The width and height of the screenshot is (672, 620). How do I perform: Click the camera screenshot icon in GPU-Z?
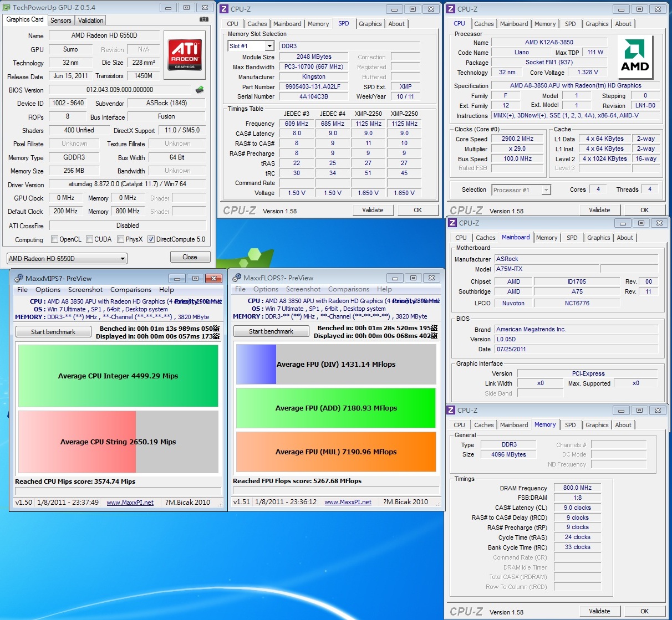coord(204,19)
